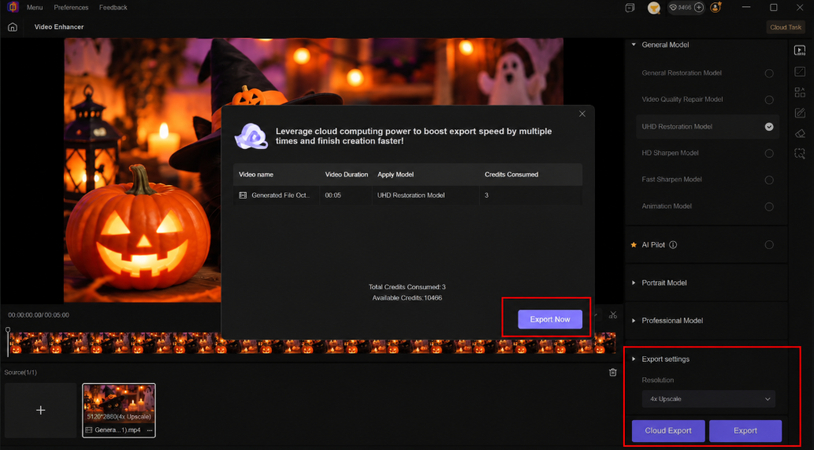Open the Feedback menu item

click(113, 7)
